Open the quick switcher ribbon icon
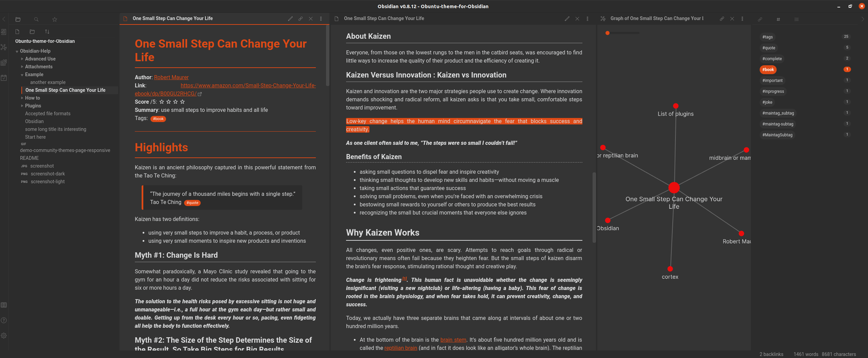The width and height of the screenshot is (868, 358). click(x=4, y=32)
